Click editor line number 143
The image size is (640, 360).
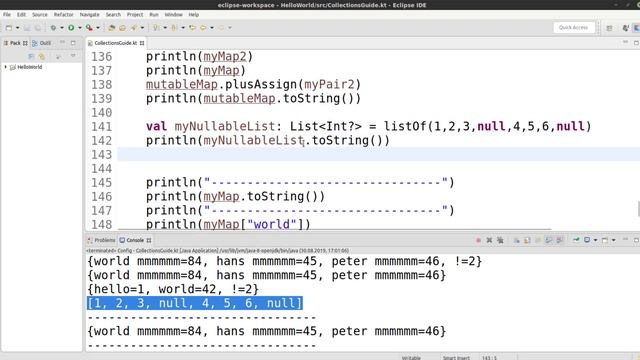coord(101,155)
